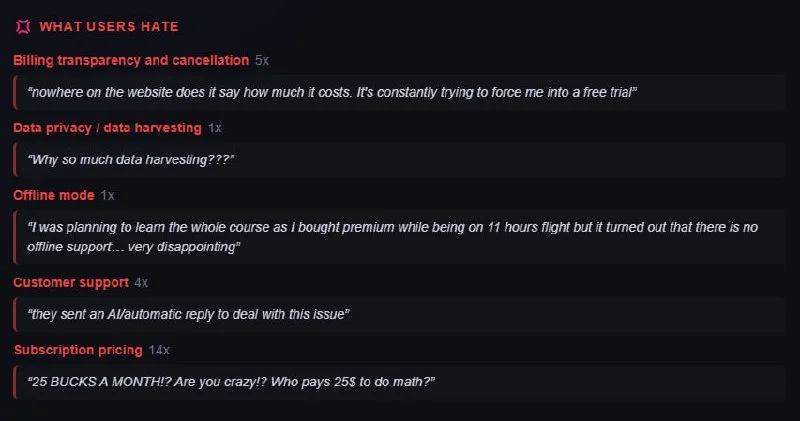This screenshot has width=800, height=421.
Task: Select the '25 BUCKS A MONTH' quote
Action: click(x=231, y=382)
